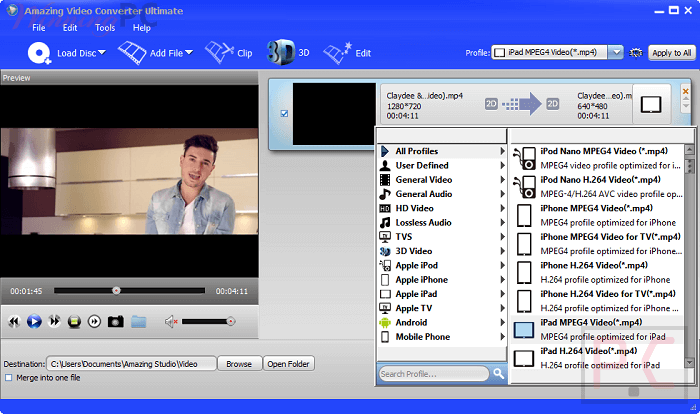Image resolution: width=700 pixels, height=414 pixels.
Task: Click the search magnifier icon
Action: (499, 374)
